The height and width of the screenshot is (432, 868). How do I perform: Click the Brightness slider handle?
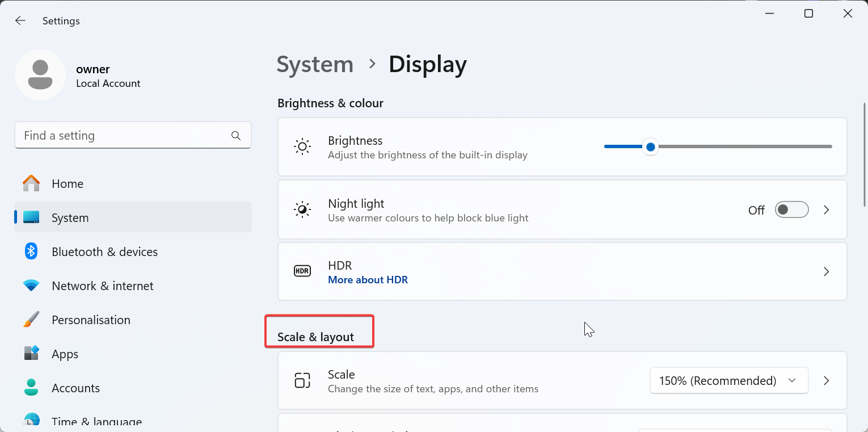coord(651,147)
